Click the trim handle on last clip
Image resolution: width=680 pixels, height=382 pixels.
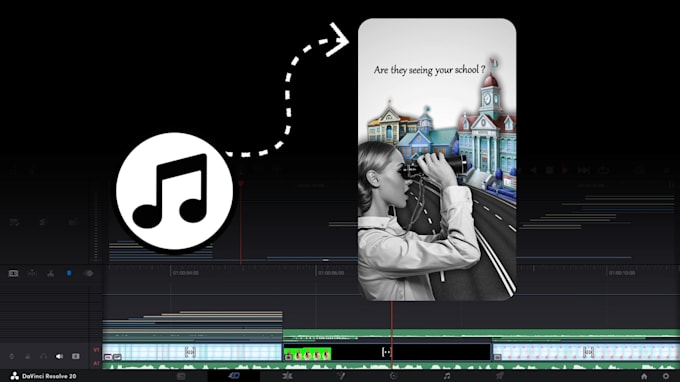(588, 352)
